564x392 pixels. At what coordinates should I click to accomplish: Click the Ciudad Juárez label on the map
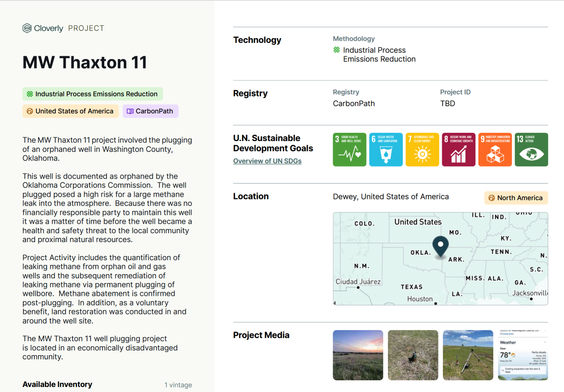coord(358,281)
